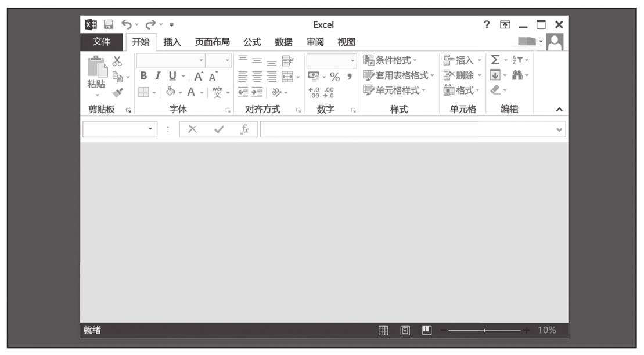Click Delete cells (删除) in Cells group
The image size is (644, 355).
pos(462,75)
